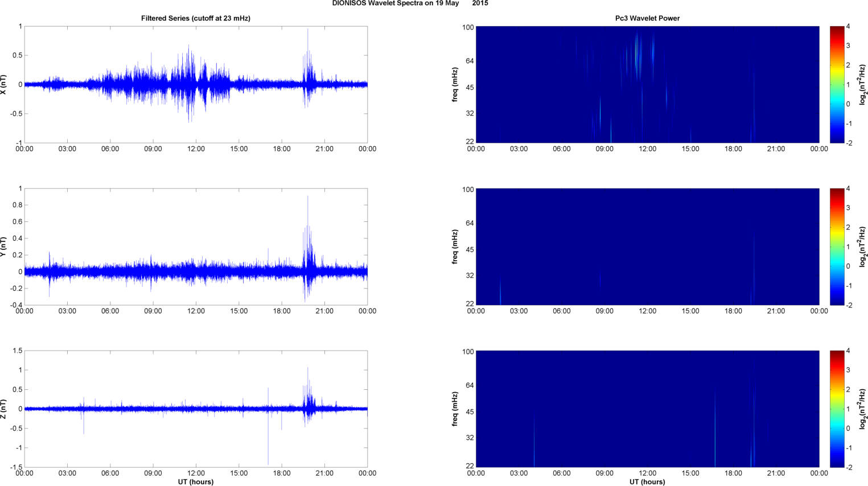Screen dimensions: 868x486
Task: Click the '15:00' tick under the Y spectrogram
Action: (690, 311)
